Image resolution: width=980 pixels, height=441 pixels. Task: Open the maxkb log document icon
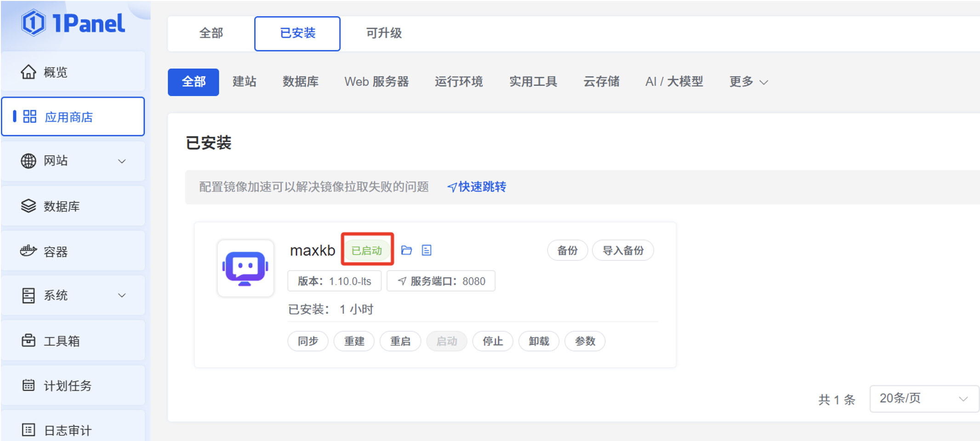pos(427,250)
